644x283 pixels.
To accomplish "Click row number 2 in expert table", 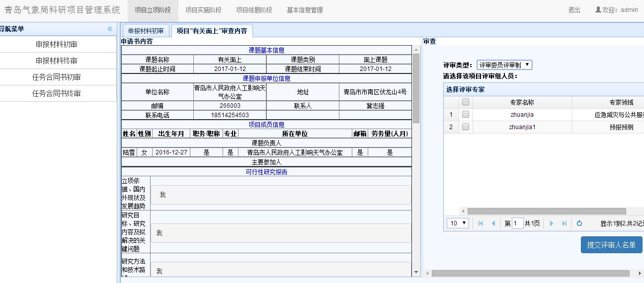I will click(451, 127).
